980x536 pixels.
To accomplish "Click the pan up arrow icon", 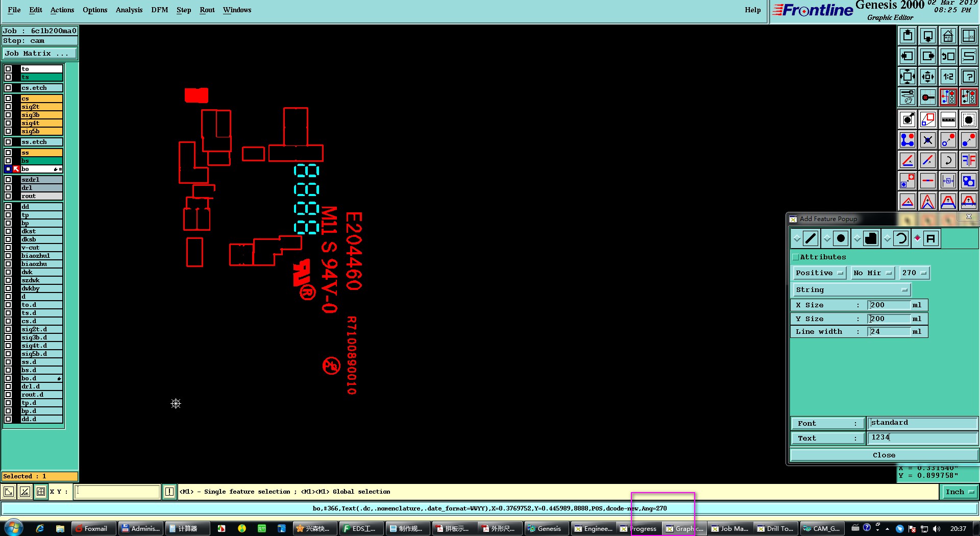I will point(908,36).
